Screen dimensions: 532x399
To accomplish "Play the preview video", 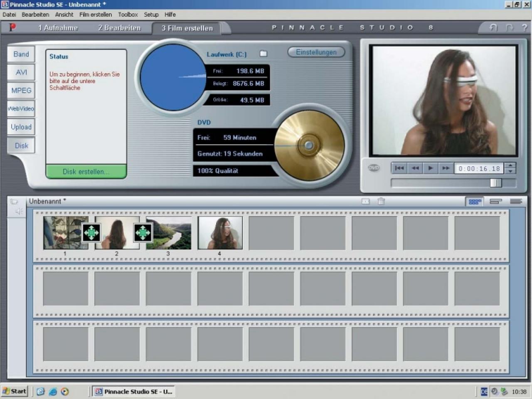I will [x=431, y=168].
